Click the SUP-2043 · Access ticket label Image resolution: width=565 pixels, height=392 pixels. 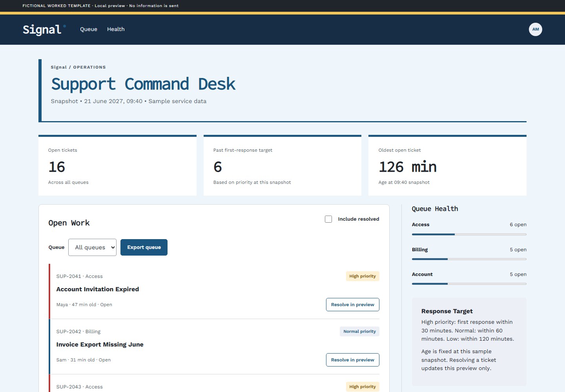tap(80, 387)
